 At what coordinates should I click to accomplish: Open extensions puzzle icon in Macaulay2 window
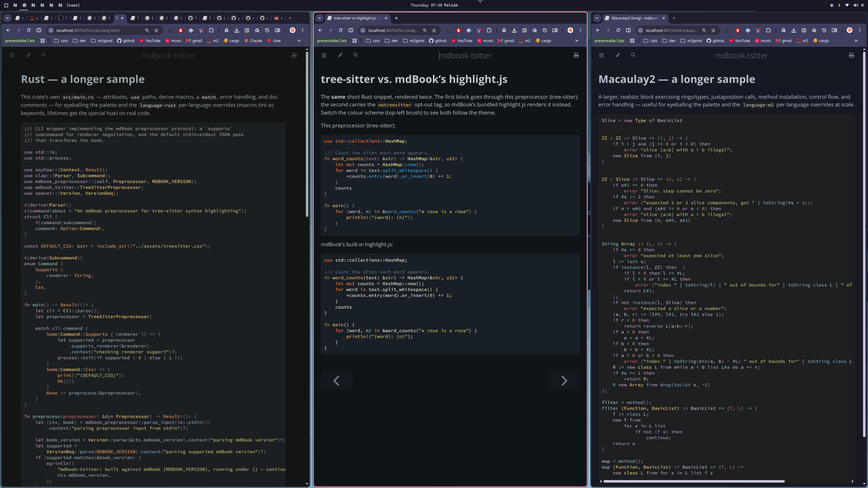(x=768, y=30)
